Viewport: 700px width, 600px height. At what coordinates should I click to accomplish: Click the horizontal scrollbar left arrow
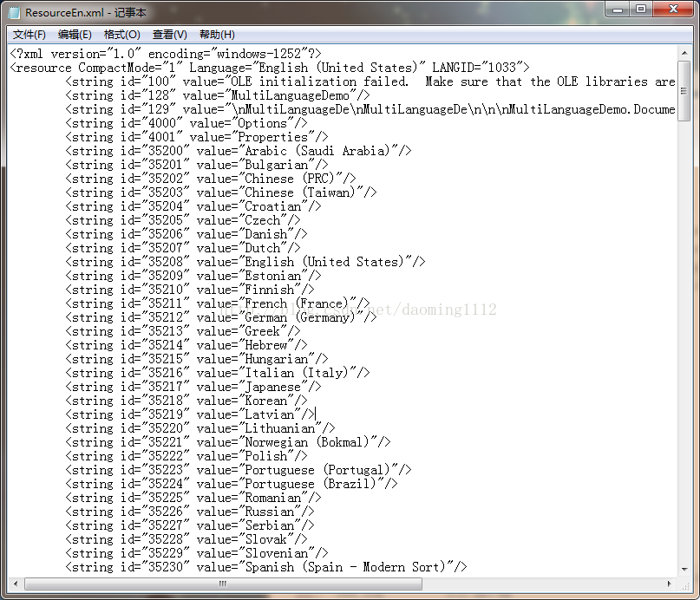click(16, 584)
